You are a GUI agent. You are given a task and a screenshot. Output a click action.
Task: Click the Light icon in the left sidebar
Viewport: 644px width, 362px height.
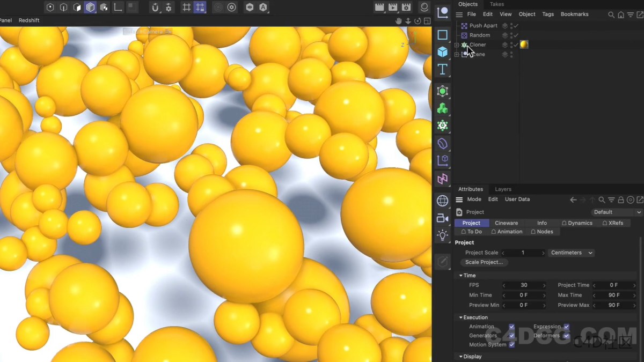[x=443, y=235]
